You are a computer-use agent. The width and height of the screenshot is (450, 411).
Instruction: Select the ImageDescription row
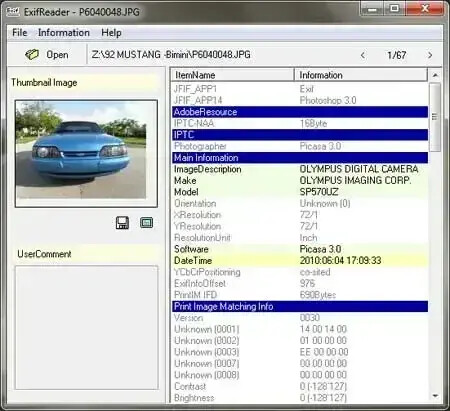tap(300, 169)
